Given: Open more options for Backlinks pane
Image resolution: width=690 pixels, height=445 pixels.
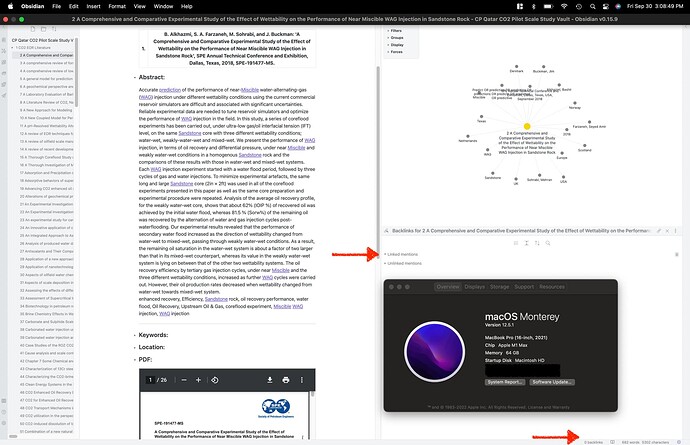Looking at the screenshot, I should pos(675,231).
